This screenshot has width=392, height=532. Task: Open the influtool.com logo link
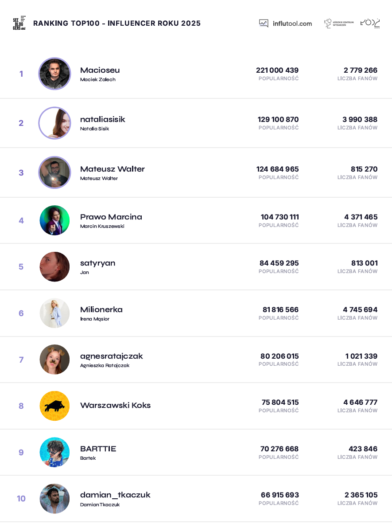[x=285, y=23]
